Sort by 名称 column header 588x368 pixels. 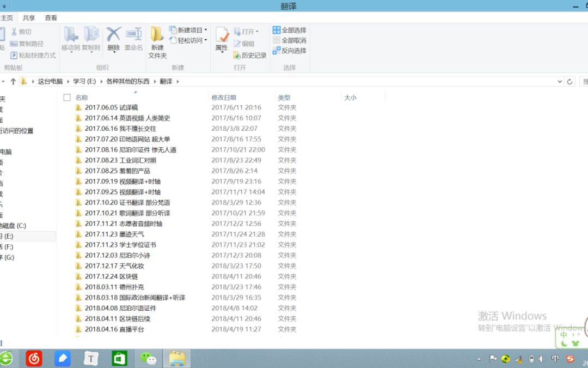point(81,98)
